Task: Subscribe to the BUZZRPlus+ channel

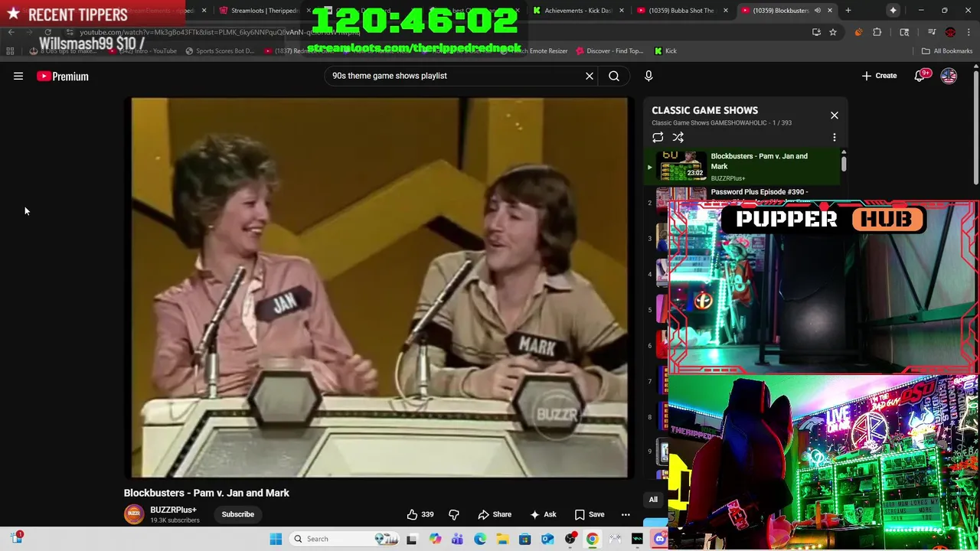Action: tap(237, 514)
